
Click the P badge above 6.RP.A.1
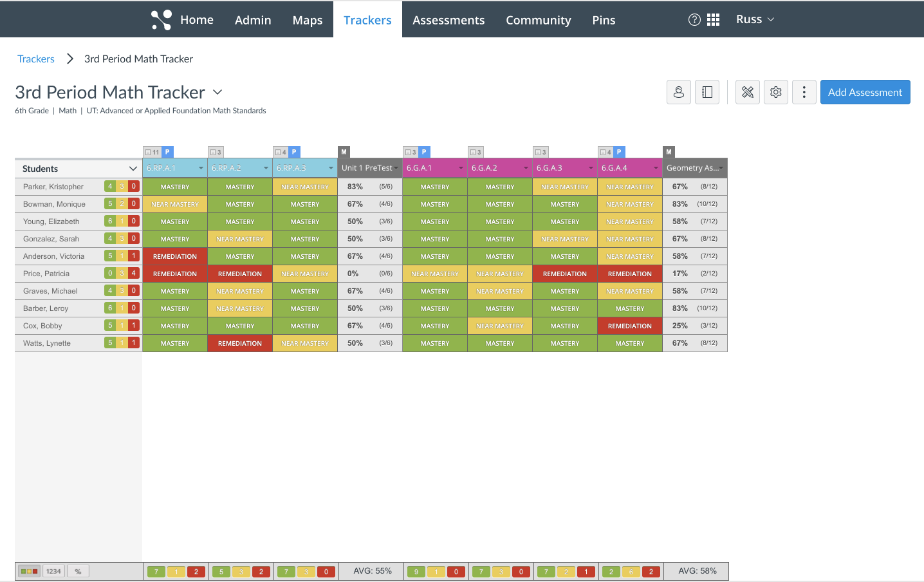tap(167, 152)
